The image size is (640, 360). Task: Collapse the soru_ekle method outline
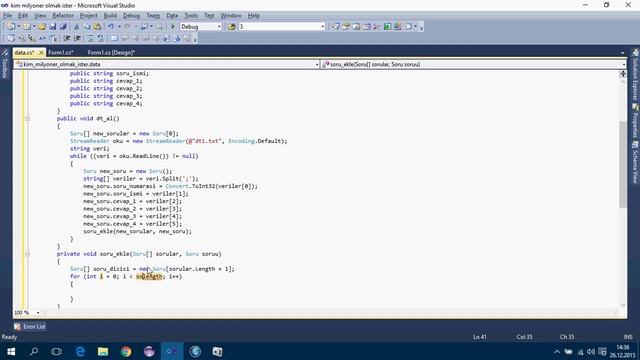(27, 254)
